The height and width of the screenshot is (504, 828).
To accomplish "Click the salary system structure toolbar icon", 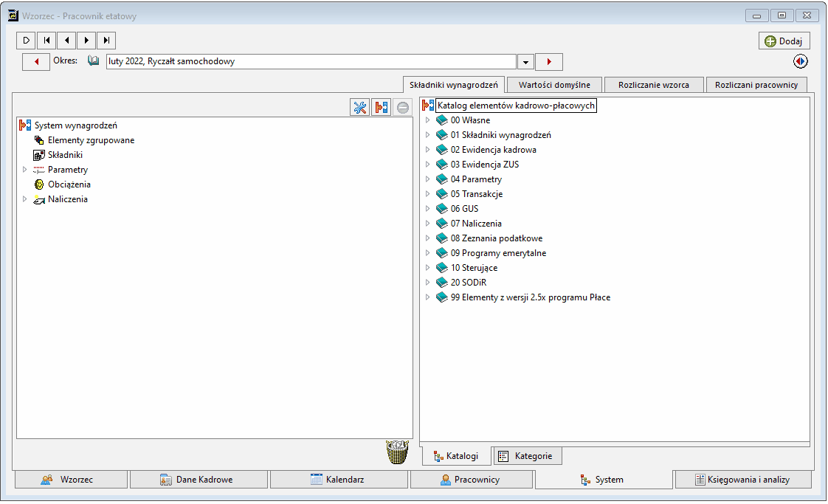I will pyautogui.click(x=382, y=107).
